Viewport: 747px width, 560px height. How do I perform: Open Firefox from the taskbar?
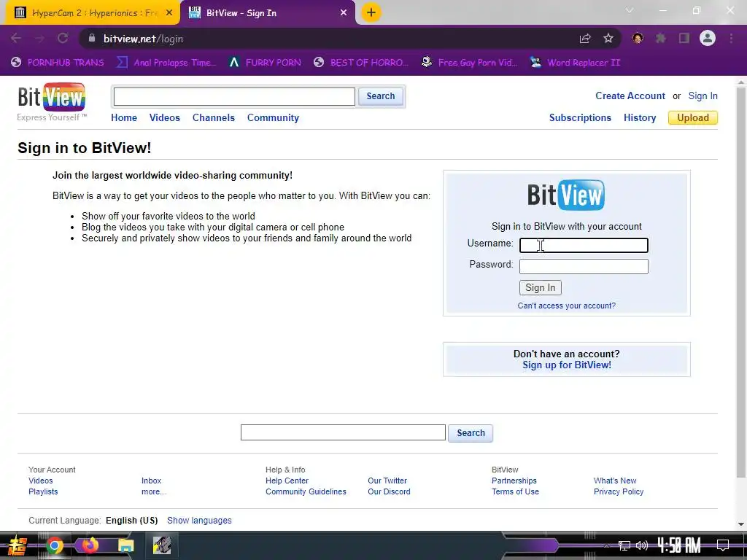pos(90,545)
